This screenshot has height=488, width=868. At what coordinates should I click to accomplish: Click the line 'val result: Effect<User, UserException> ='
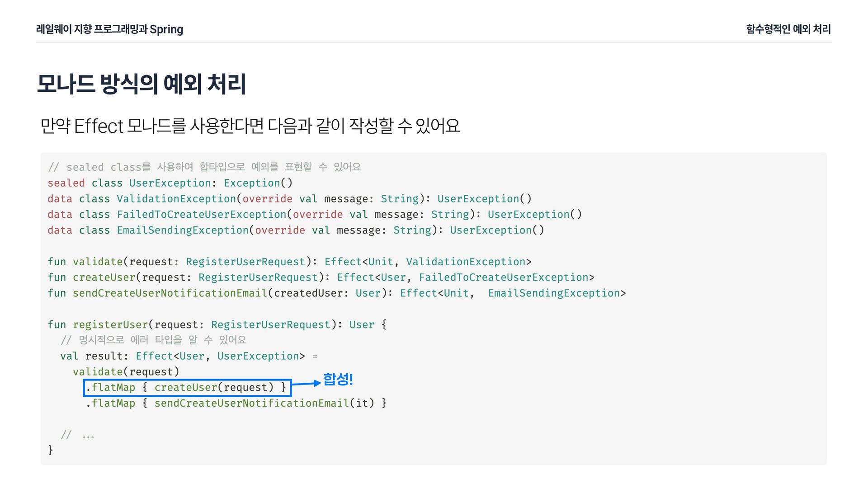point(189,356)
